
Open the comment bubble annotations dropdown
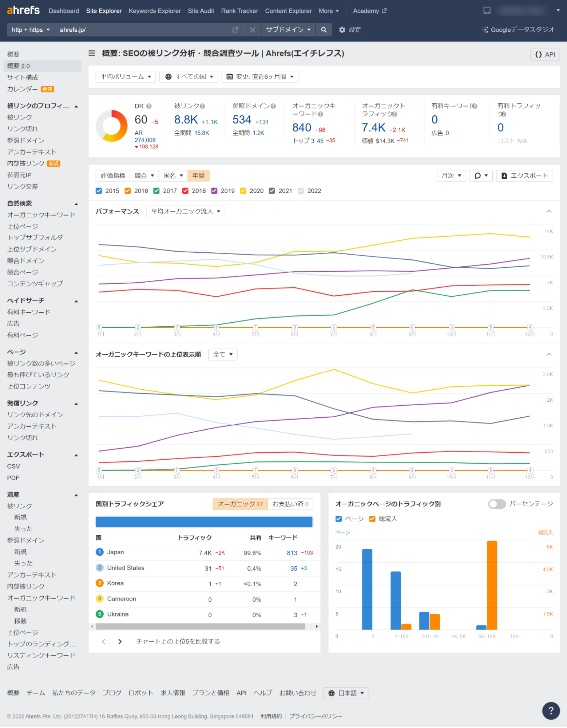pos(481,176)
